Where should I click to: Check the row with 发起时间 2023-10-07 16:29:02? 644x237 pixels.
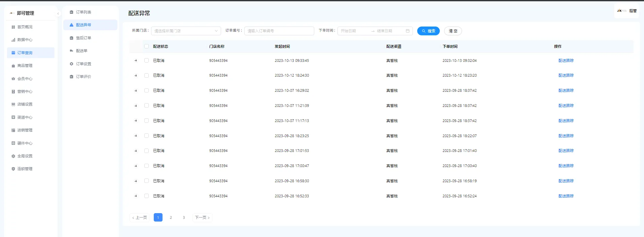point(146,90)
